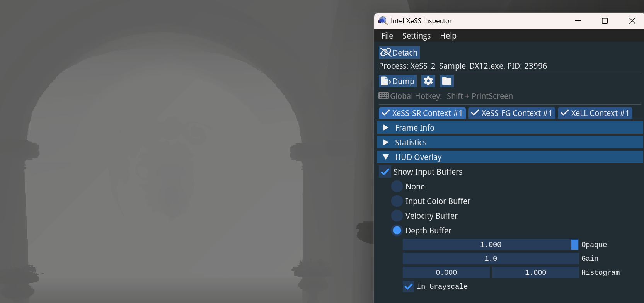The height and width of the screenshot is (303, 644).
Task: Switch to the XeLL Context #1 tab
Action: 595,113
